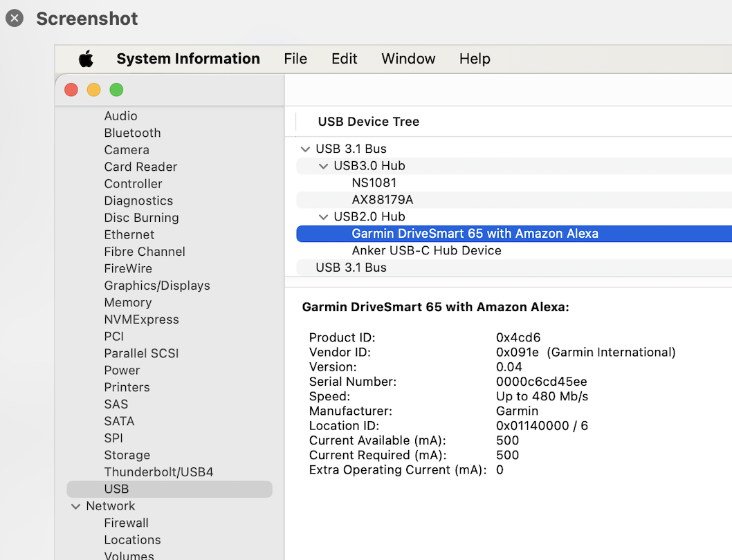Image resolution: width=732 pixels, height=560 pixels.
Task: Select Controller in the sidebar
Action: pos(133,184)
